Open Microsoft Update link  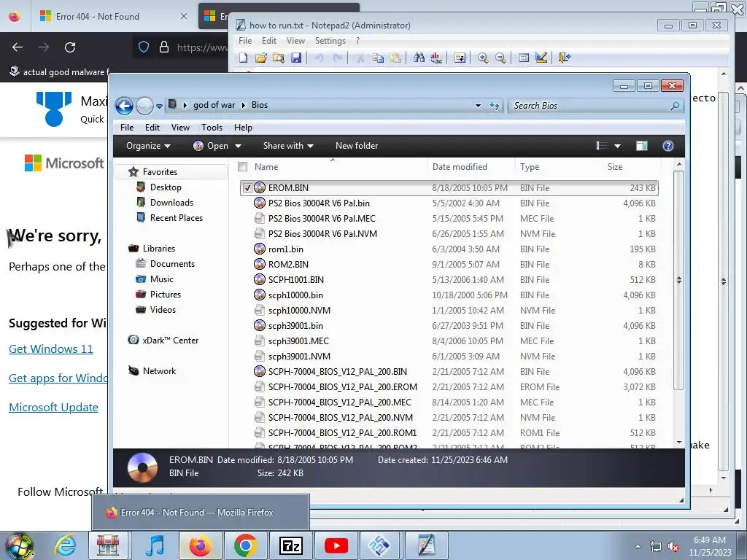[x=53, y=407]
